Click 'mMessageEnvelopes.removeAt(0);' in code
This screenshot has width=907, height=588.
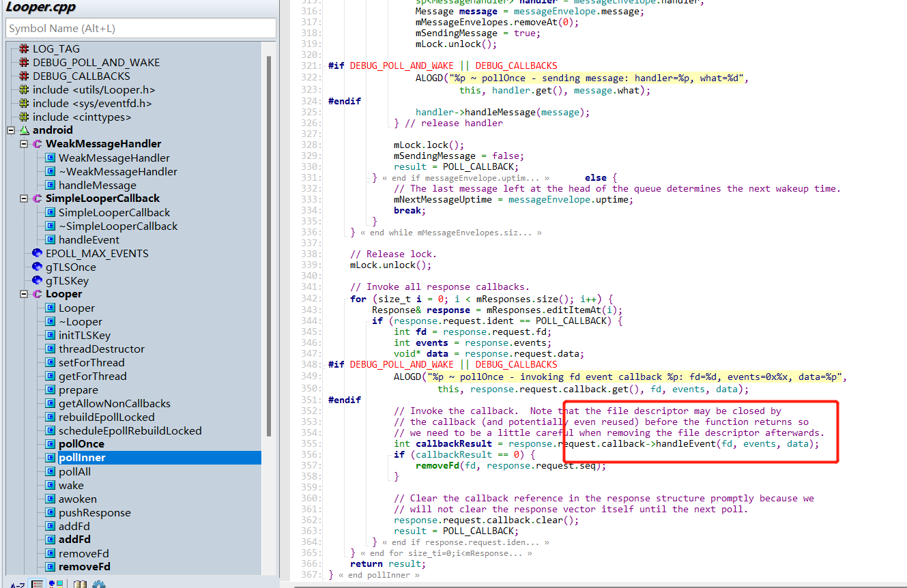click(x=497, y=22)
